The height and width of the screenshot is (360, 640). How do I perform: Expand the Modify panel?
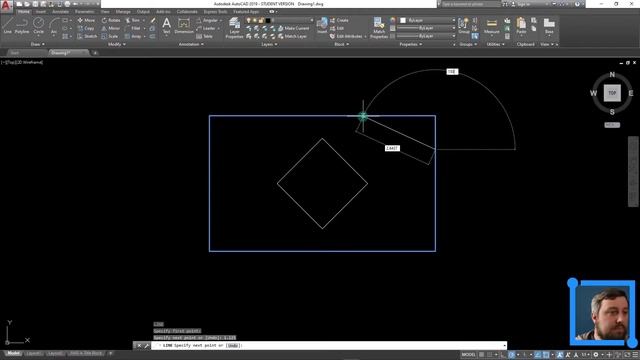click(x=116, y=44)
